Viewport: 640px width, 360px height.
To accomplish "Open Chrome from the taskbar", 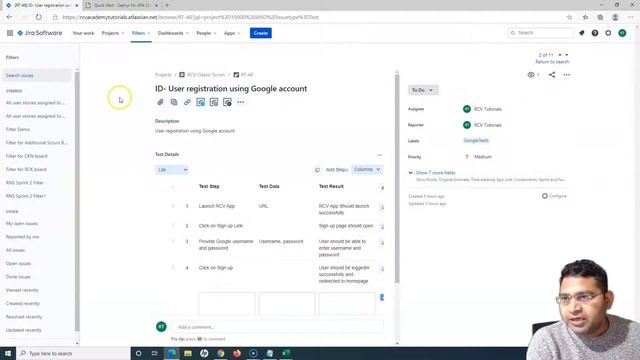I will click(x=220, y=353).
